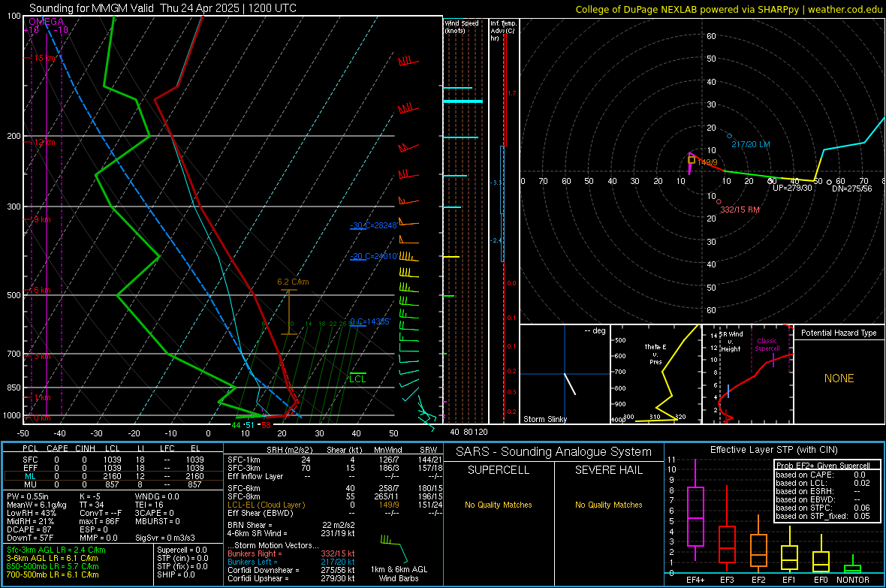886x588 pixels.
Task: Click the Bunkers Right = storm motion line
Action: (x=291, y=553)
